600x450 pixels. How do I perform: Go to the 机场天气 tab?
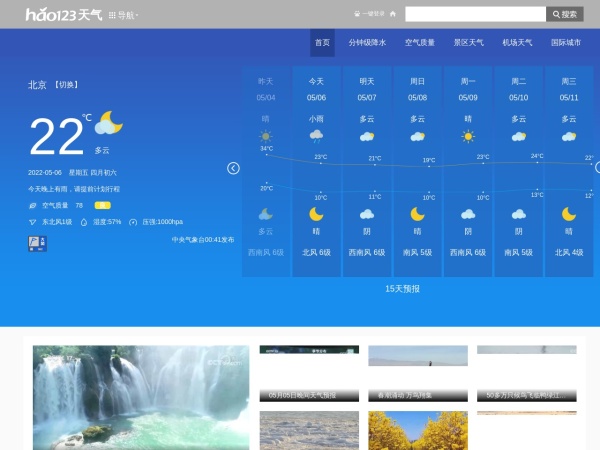tap(517, 43)
